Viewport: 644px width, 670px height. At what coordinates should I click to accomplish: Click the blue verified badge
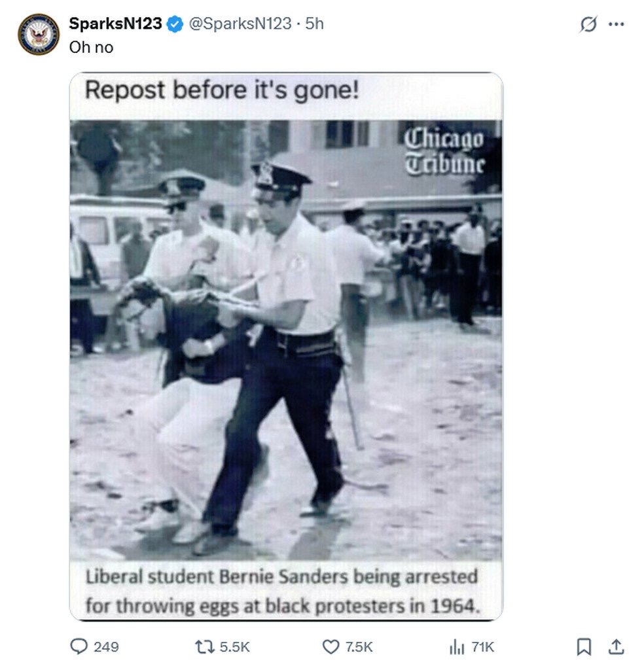click(x=174, y=24)
